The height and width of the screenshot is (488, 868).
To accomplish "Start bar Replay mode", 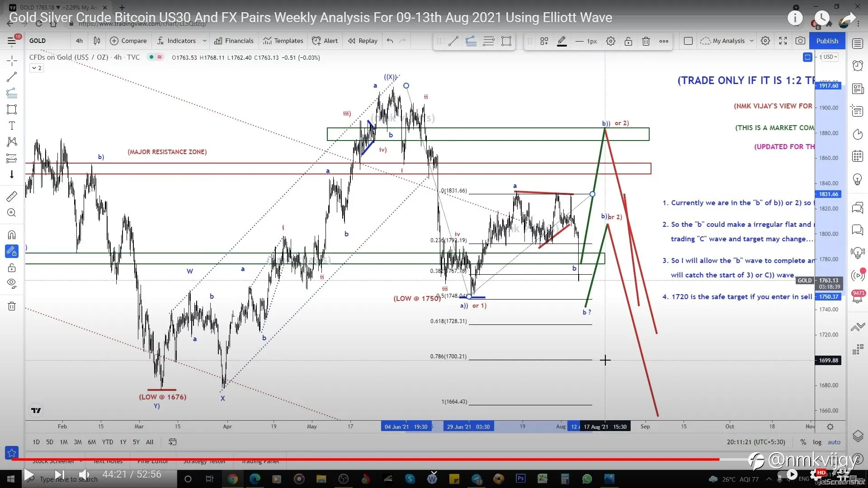I will (x=363, y=41).
